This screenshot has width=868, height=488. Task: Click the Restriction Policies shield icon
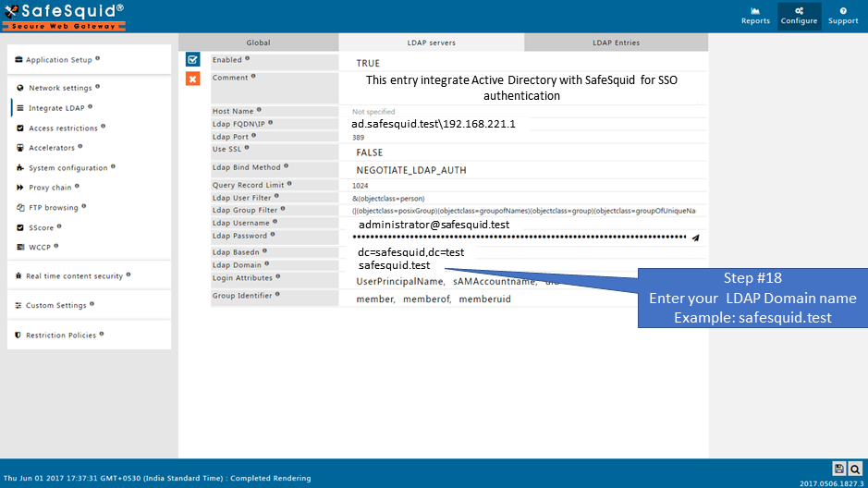pyautogui.click(x=18, y=335)
